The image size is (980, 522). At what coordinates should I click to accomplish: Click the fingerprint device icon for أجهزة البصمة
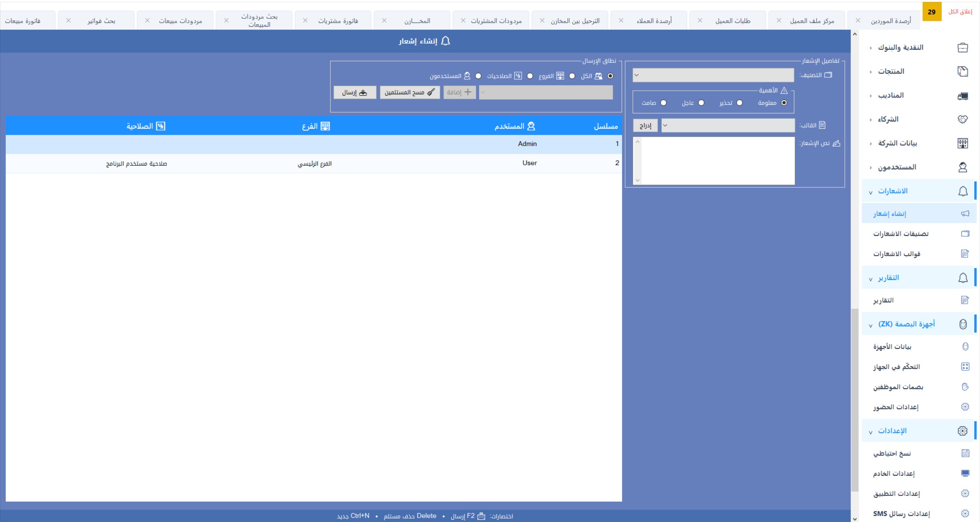pyautogui.click(x=962, y=324)
